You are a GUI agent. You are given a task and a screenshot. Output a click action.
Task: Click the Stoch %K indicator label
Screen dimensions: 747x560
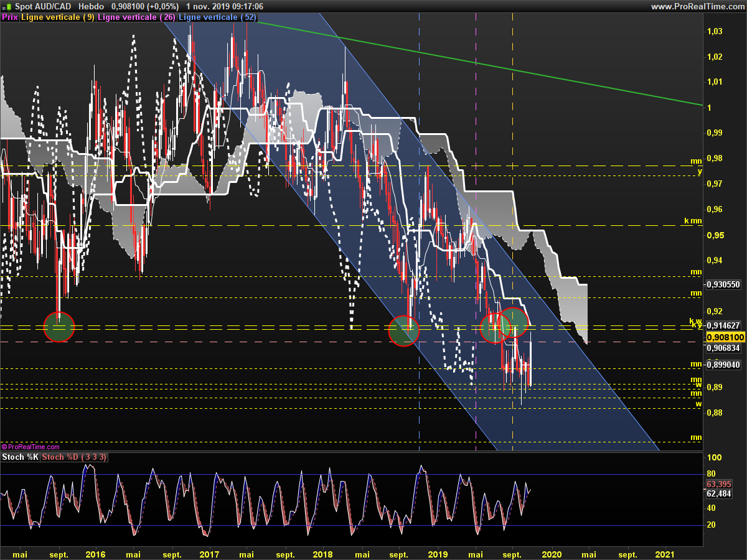click(x=21, y=457)
